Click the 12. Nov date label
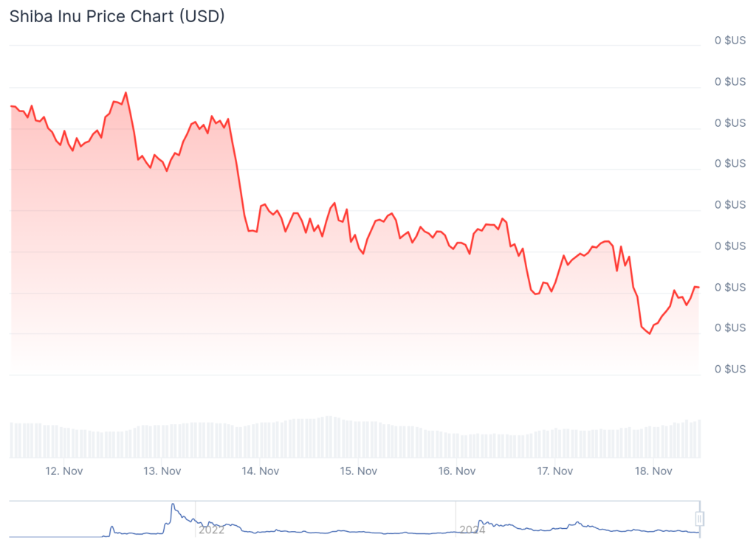This screenshot has width=756, height=551. (x=63, y=471)
